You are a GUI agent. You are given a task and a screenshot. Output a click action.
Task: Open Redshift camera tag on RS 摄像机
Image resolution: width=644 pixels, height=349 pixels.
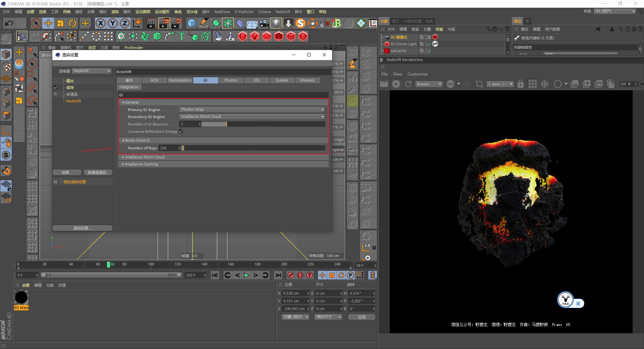[x=435, y=37]
